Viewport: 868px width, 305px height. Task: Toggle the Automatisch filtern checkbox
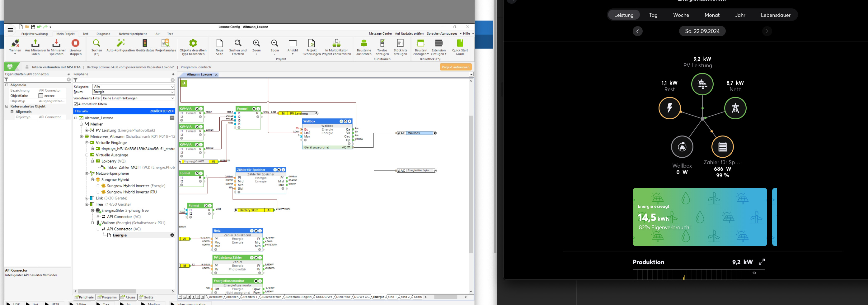click(x=76, y=104)
